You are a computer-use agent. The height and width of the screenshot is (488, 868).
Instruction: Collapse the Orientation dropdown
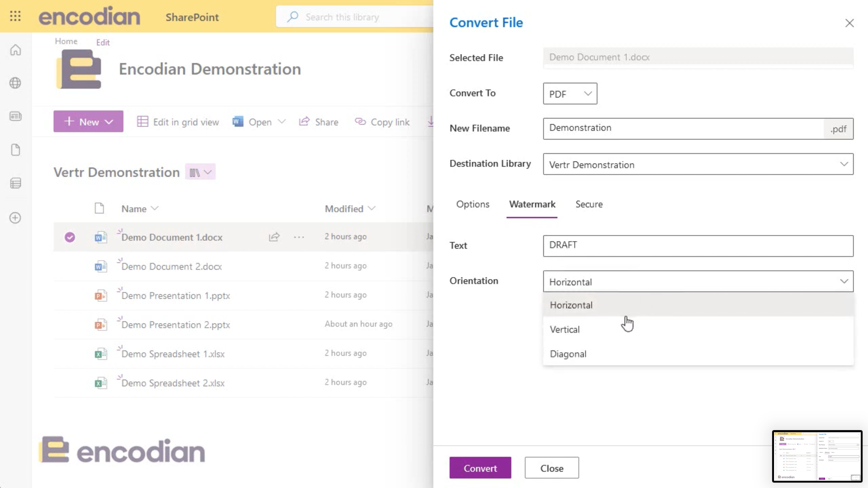pos(698,281)
